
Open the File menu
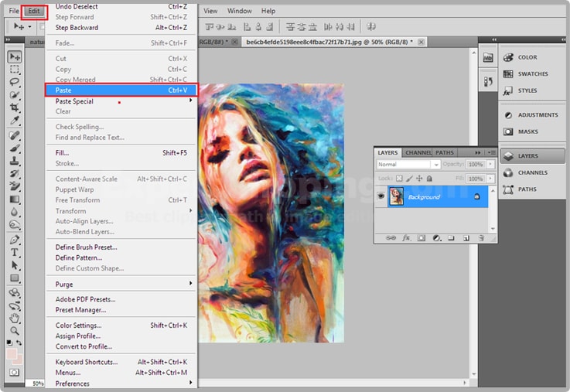pyautogui.click(x=14, y=11)
